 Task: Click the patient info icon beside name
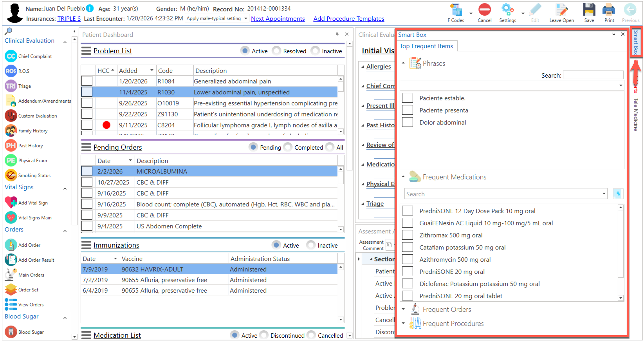point(90,8)
